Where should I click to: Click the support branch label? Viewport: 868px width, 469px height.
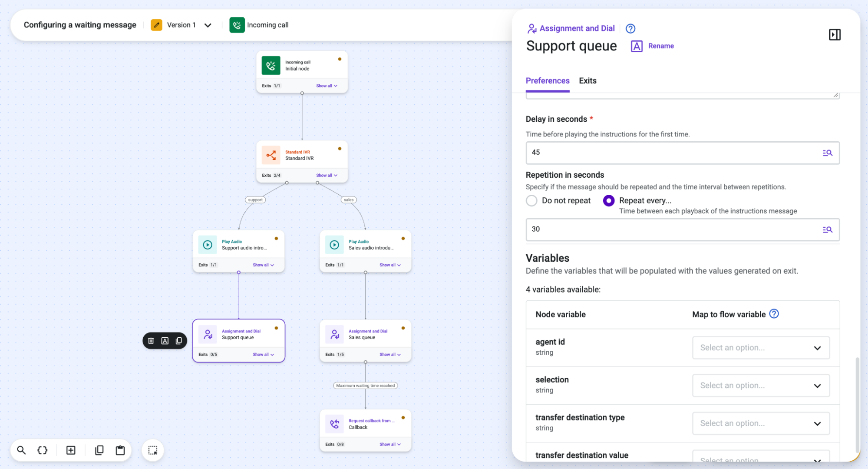[255, 200]
